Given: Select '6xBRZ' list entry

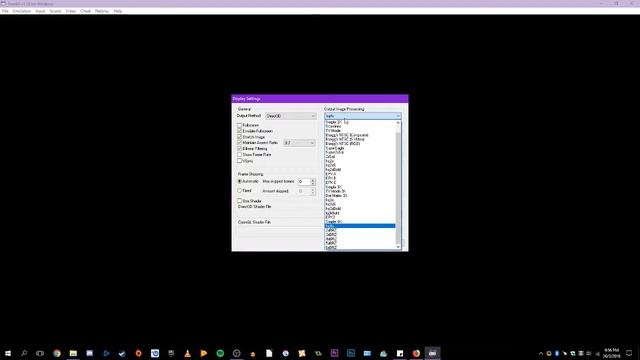Looking at the screenshot, I should [360, 247].
